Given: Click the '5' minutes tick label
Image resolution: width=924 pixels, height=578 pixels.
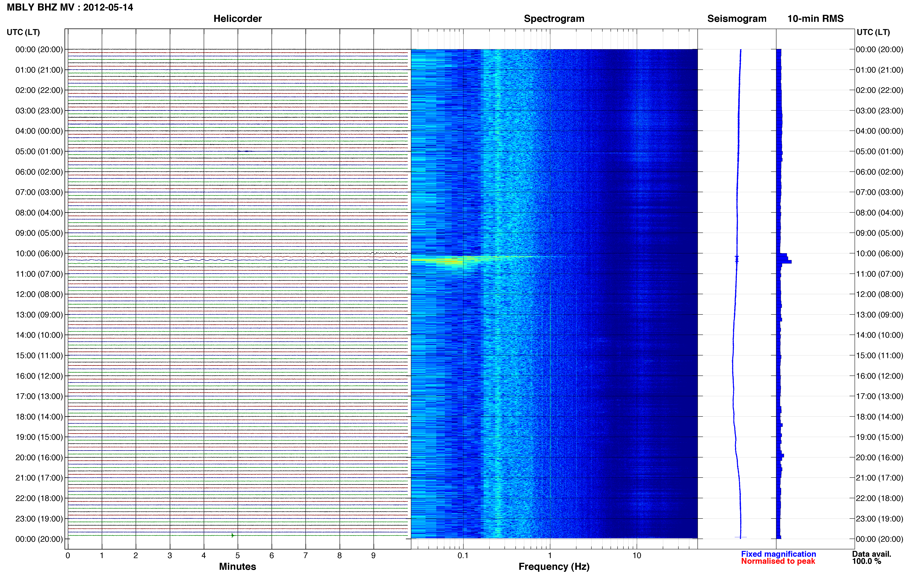Looking at the screenshot, I should (x=238, y=555).
